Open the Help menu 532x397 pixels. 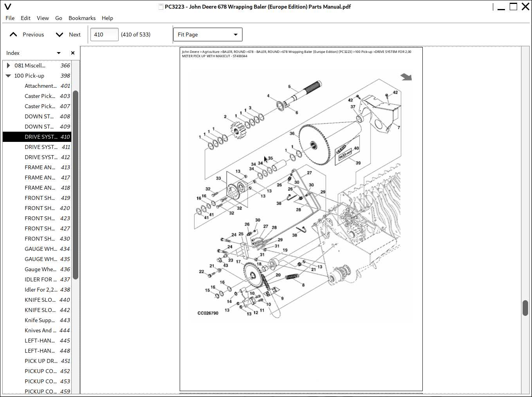pyautogui.click(x=107, y=18)
